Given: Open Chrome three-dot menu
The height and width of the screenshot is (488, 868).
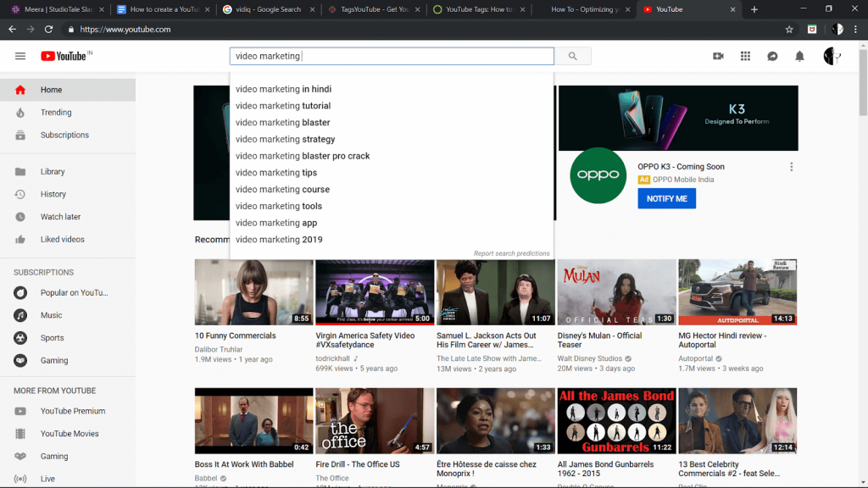Looking at the screenshot, I should [x=856, y=30].
